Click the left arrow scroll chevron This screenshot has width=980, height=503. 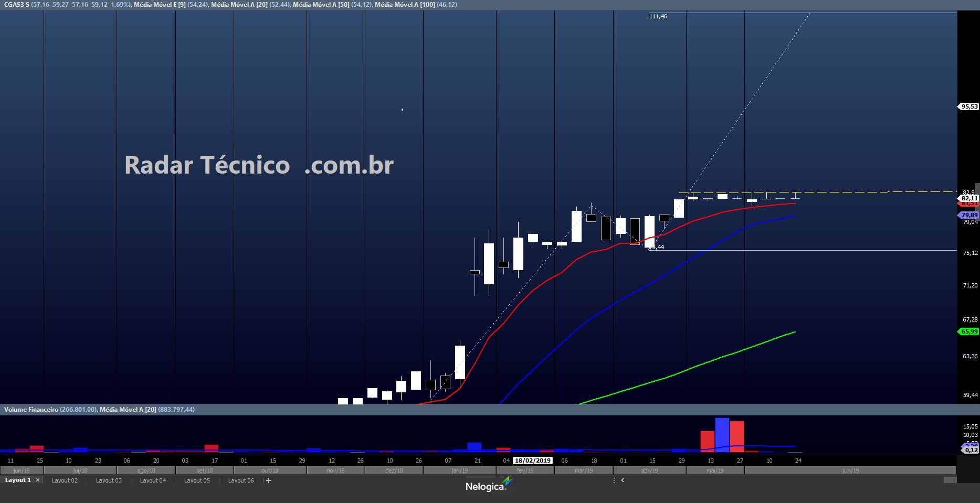pyautogui.click(x=623, y=480)
